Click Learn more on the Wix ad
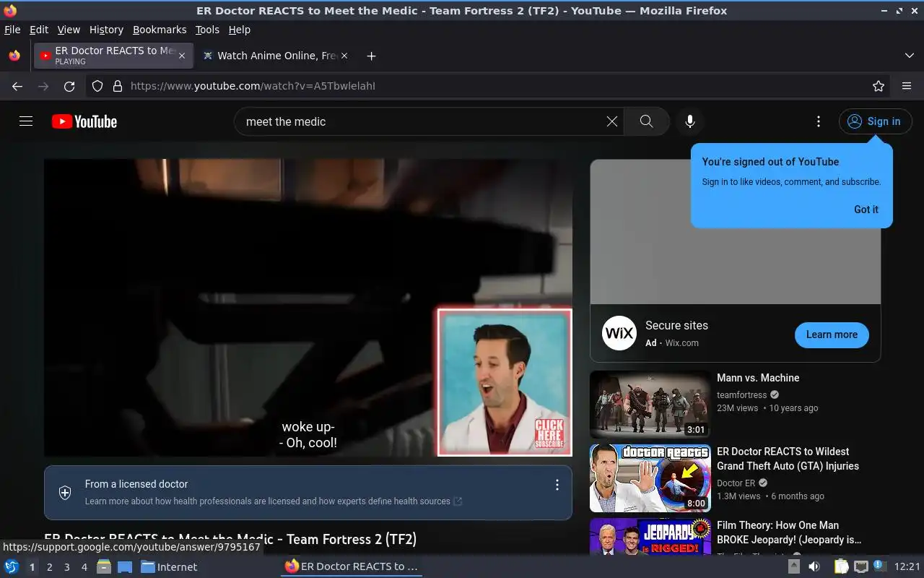 [832, 335]
